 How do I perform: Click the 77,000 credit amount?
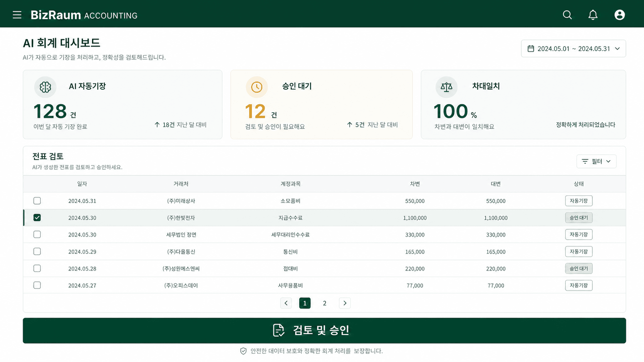click(x=496, y=285)
